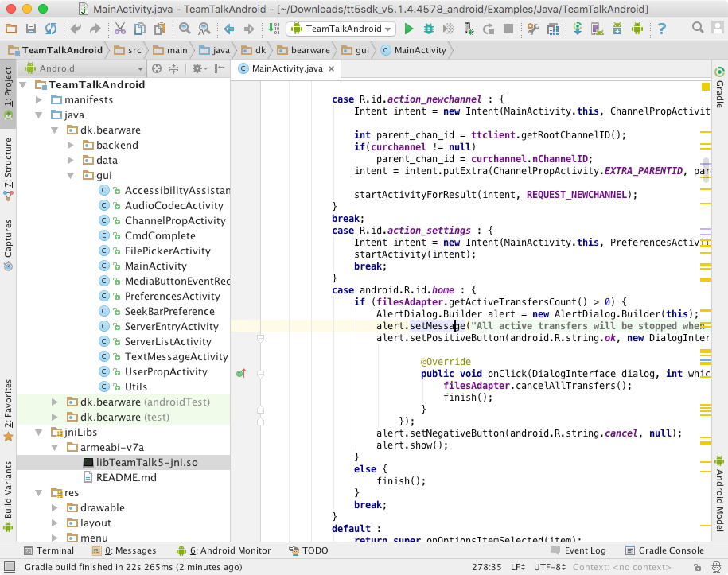728x575 pixels.
Task: Expand the manifests folder in the project tree
Action: pos(39,100)
